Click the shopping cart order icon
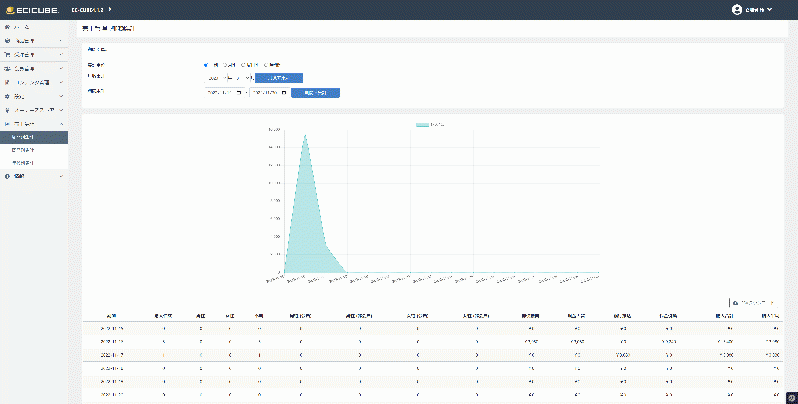This screenshot has width=798, height=404. 7,54
